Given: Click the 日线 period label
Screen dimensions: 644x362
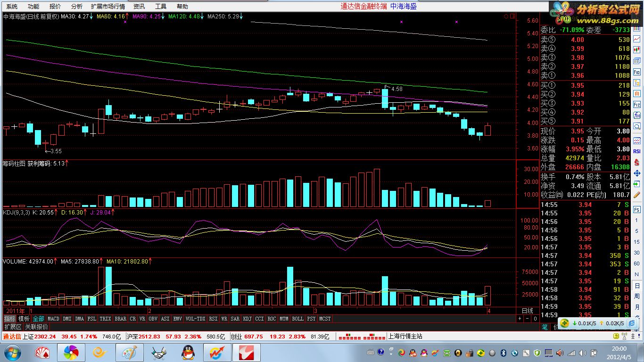Looking at the screenshot, I should [528, 311].
